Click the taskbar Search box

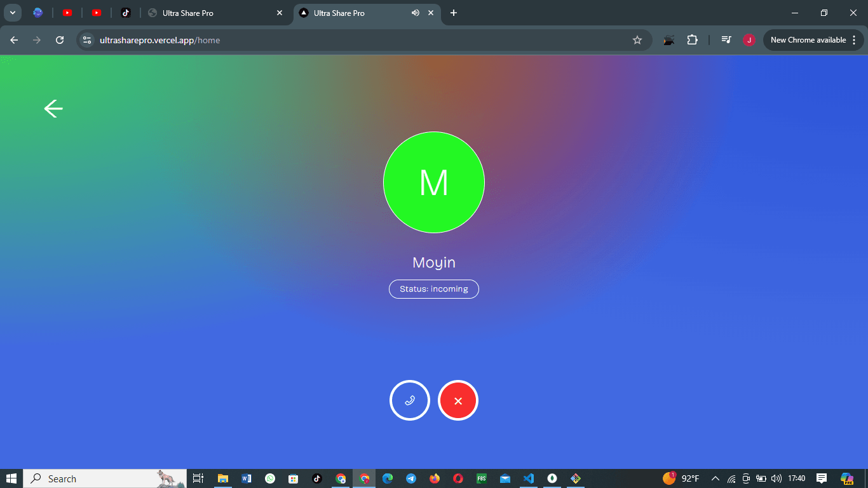tap(105, 478)
